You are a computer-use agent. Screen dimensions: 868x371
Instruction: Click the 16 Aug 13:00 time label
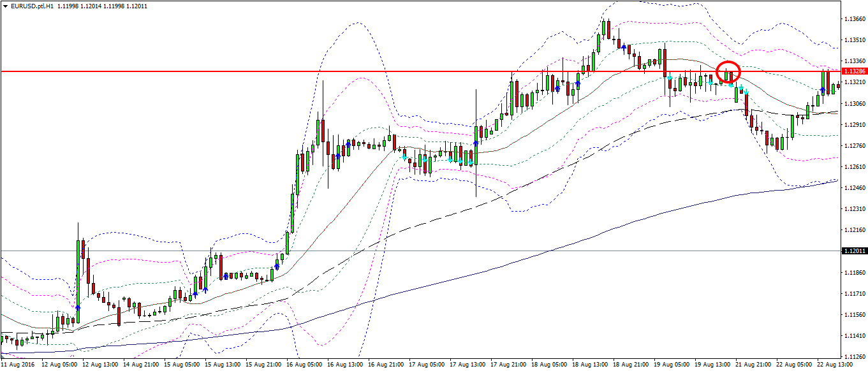point(344,365)
